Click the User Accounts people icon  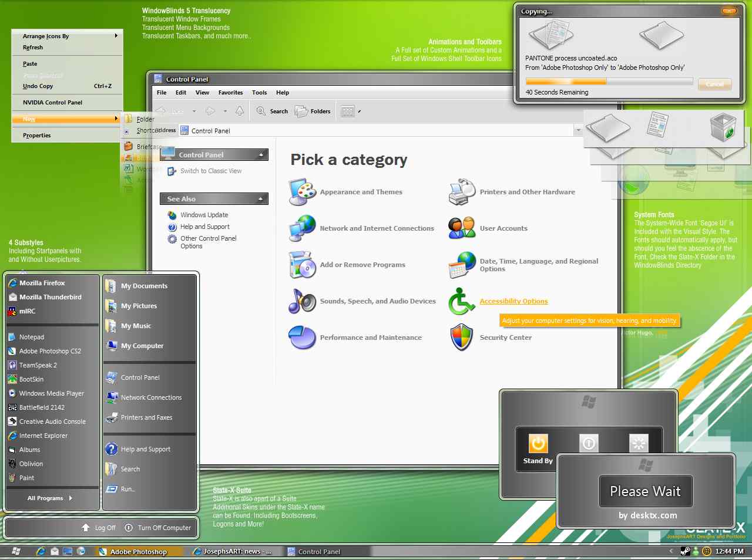click(462, 228)
